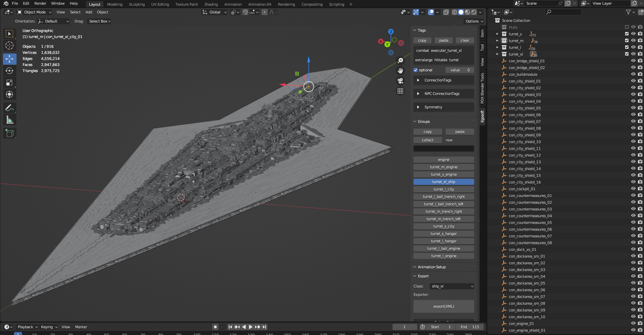The height and width of the screenshot is (335, 644).
Task: Open the Object Mode dropdown
Action: pyautogui.click(x=34, y=12)
